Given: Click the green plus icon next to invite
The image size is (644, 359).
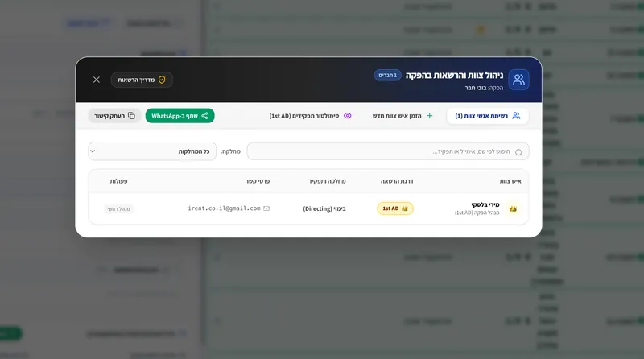Looking at the screenshot, I should [x=430, y=116].
